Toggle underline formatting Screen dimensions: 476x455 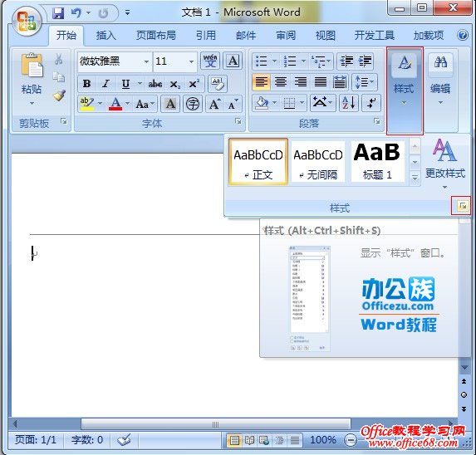(125, 83)
